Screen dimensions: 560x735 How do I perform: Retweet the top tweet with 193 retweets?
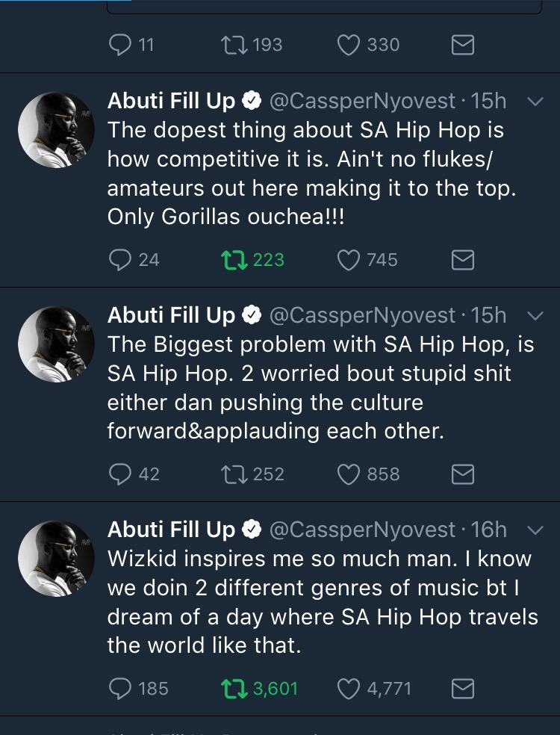[x=234, y=45]
